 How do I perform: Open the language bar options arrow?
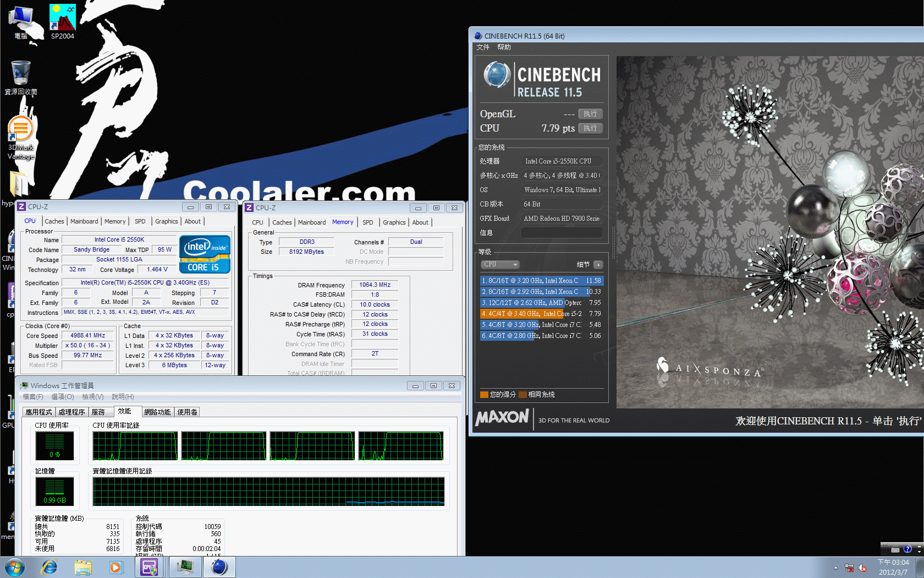click(x=919, y=551)
